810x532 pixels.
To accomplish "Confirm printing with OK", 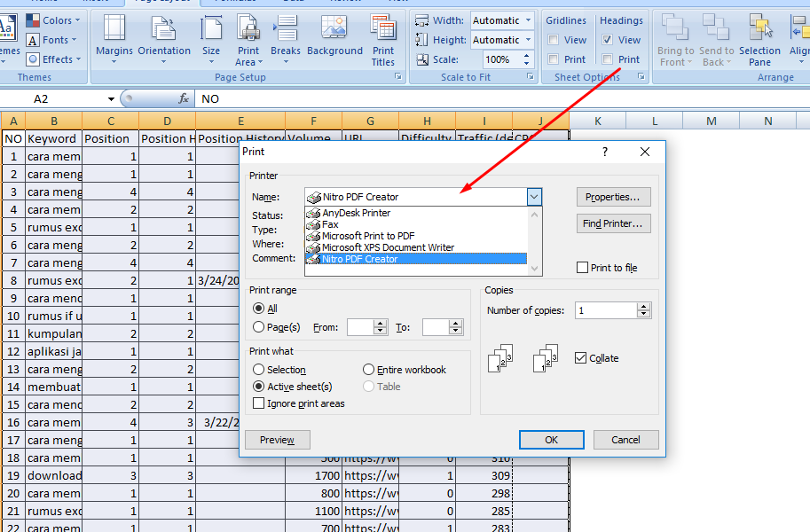I will 551,440.
